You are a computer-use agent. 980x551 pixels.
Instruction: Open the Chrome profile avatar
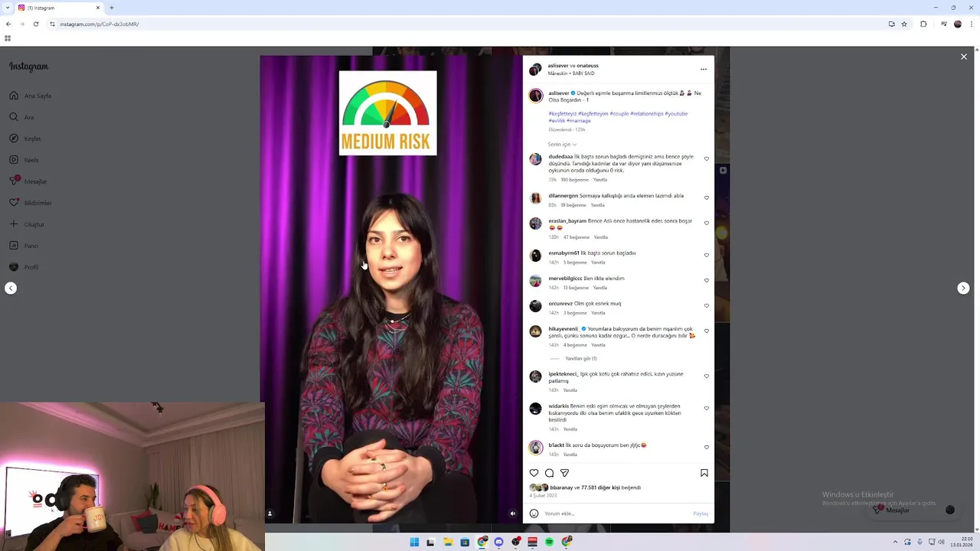(x=958, y=24)
